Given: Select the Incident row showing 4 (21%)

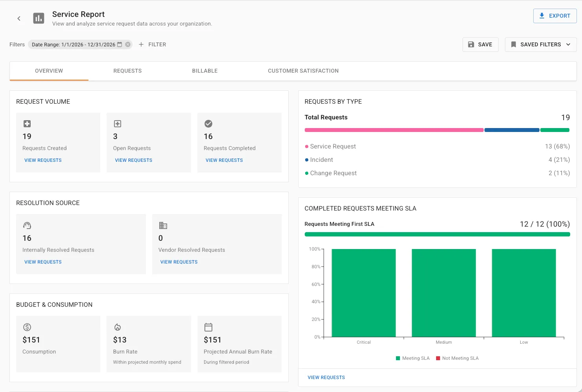Looking at the screenshot, I should click(x=437, y=160).
